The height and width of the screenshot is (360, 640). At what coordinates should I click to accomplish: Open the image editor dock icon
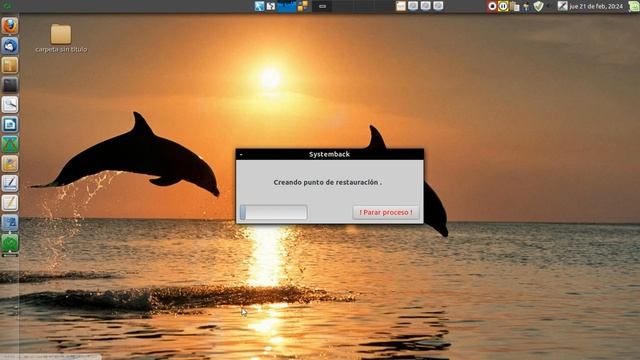(10, 164)
